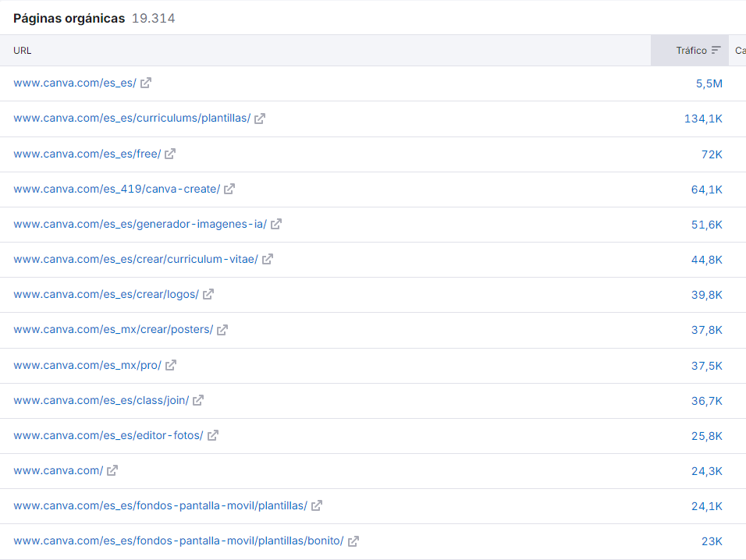Open link www.canva.com/es_es/curriculums/plantillas/
Image resolution: width=746 pixels, height=560 pixels.
pos(132,118)
